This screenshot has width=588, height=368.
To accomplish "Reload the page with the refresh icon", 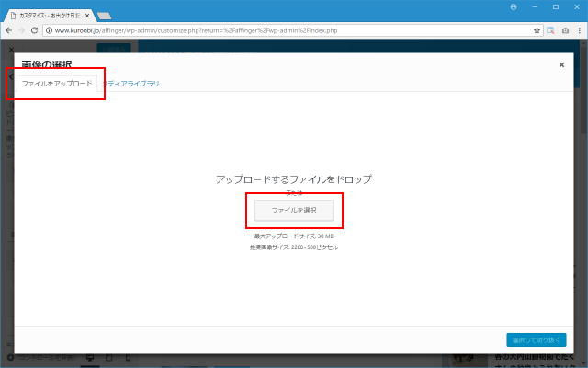I will pos(34,30).
